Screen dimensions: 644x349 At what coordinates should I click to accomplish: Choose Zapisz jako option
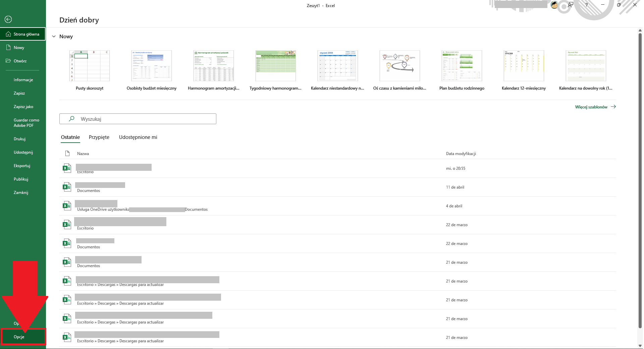[x=23, y=107]
